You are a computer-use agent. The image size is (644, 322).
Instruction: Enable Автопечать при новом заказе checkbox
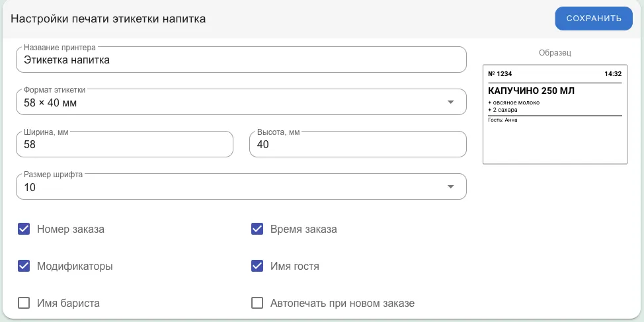[x=257, y=303]
